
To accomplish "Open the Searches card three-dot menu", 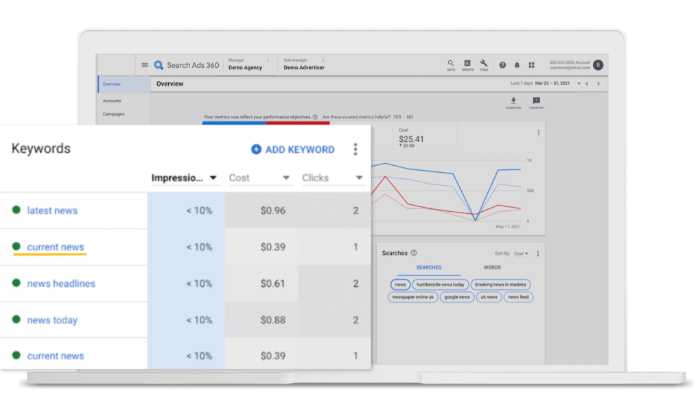I will pos(538,253).
